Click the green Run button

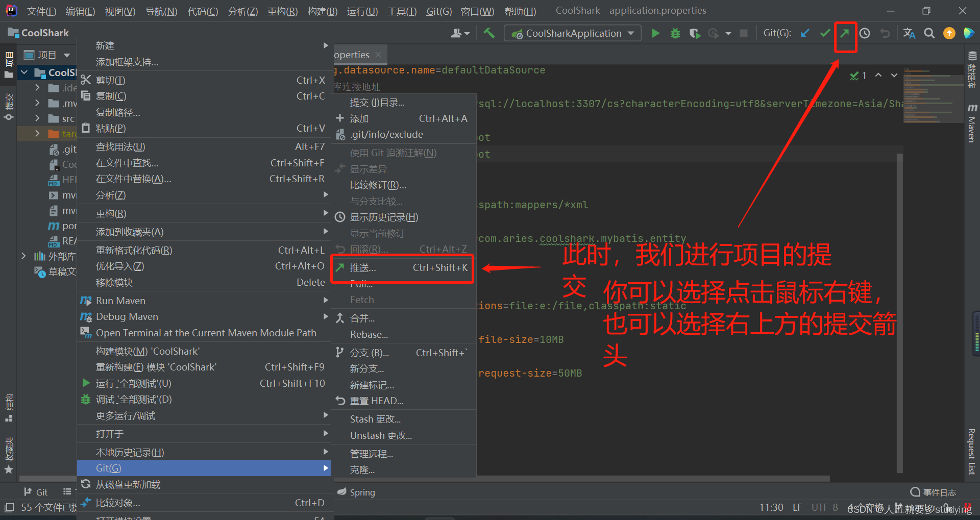click(656, 33)
